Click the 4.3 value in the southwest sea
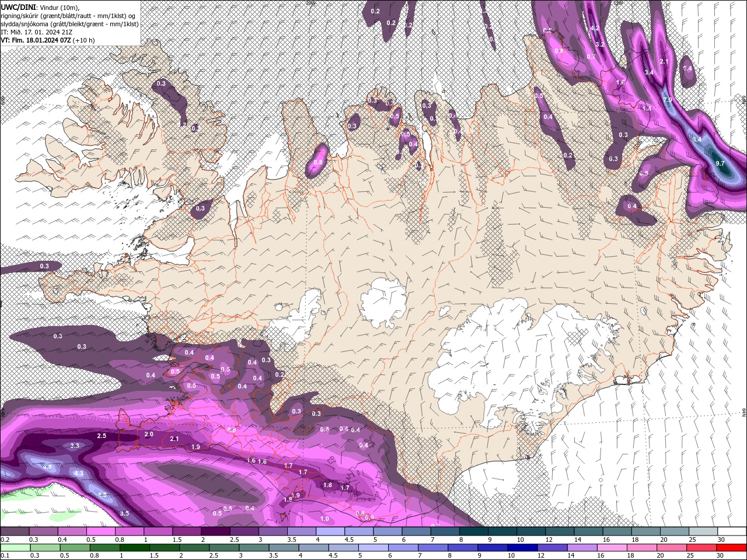Viewport: 747px width, 560px height. click(79, 473)
